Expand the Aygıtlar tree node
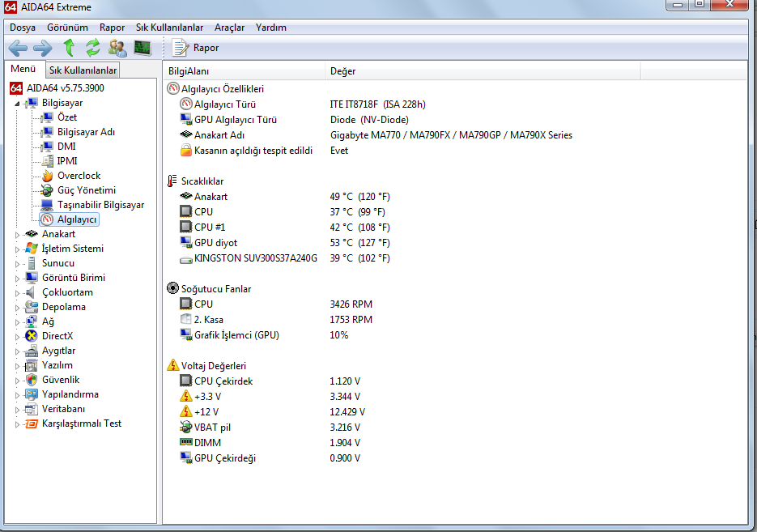757x532 pixels. click(17, 351)
